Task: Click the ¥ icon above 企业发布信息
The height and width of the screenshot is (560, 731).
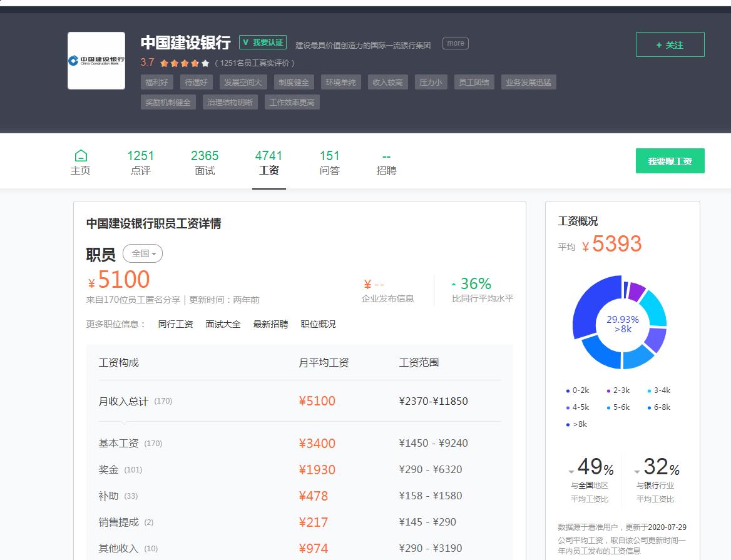Action: pos(369,283)
